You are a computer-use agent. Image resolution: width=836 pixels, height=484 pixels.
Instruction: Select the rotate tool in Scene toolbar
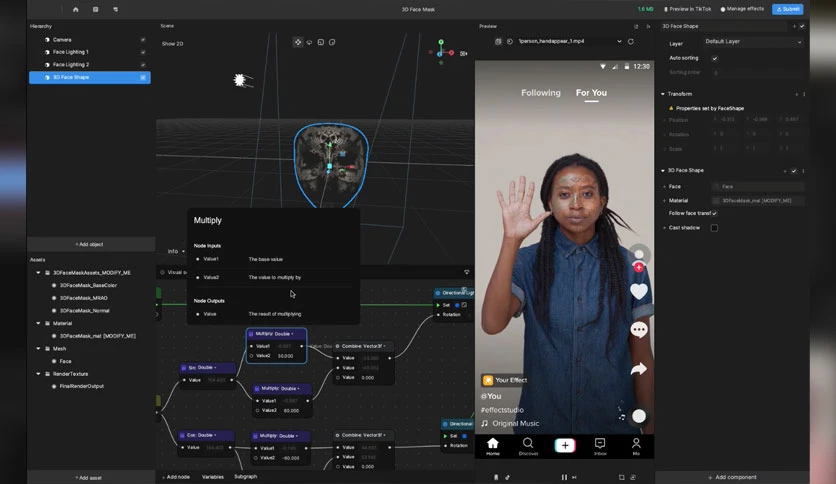coord(309,42)
